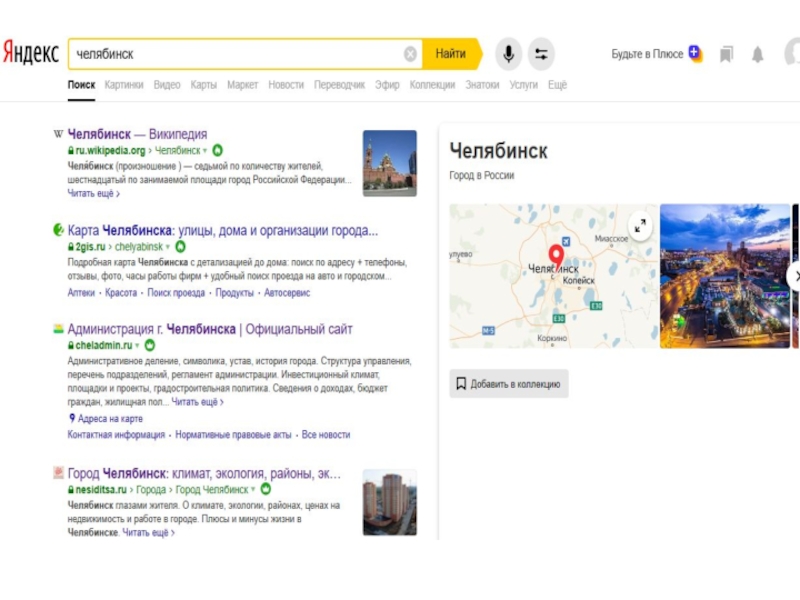
Task: Switch to the Услуги tab
Action: click(x=523, y=85)
